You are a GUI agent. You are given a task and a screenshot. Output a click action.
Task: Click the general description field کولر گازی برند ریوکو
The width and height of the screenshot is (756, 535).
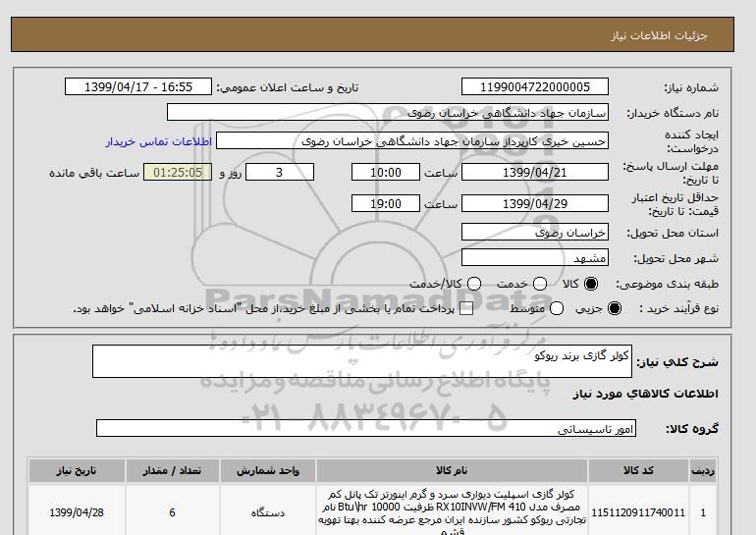pyautogui.click(x=362, y=361)
